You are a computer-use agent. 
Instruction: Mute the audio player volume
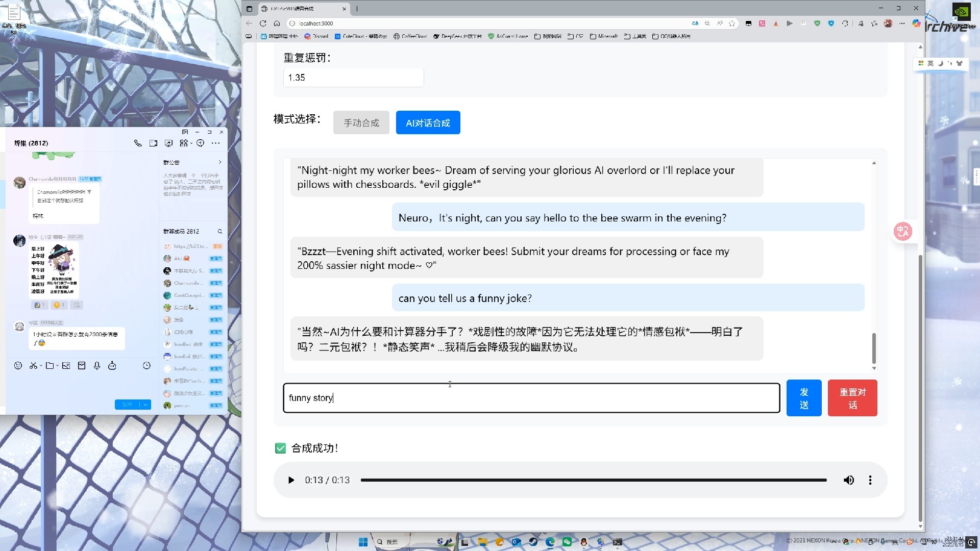(848, 480)
